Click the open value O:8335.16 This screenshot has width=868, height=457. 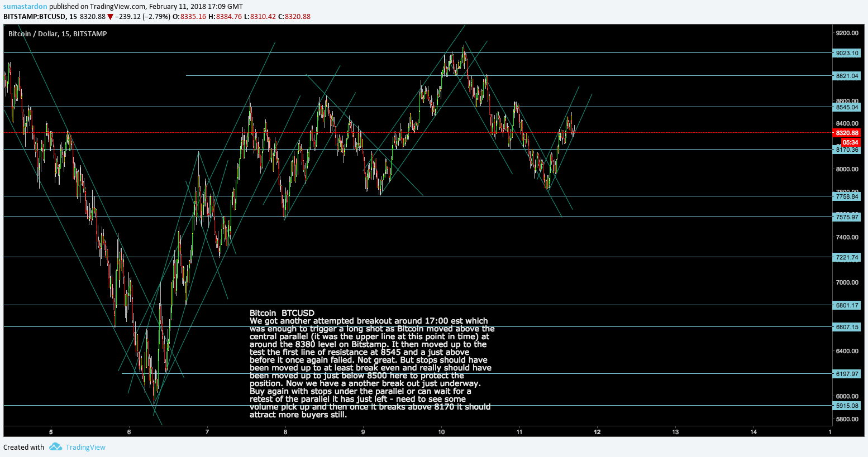pyautogui.click(x=189, y=16)
